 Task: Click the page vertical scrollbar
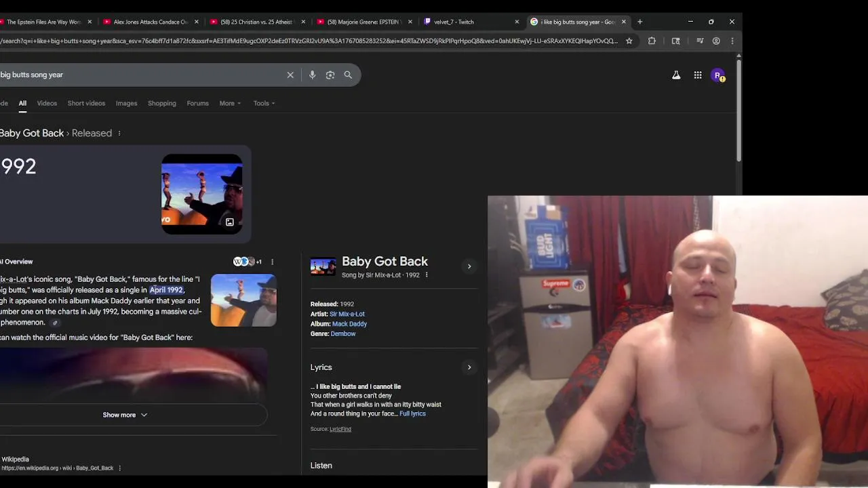tap(738, 110)
